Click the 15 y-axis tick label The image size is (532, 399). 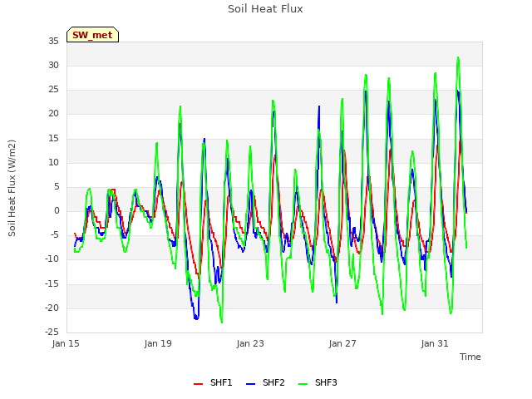point(53,138)
